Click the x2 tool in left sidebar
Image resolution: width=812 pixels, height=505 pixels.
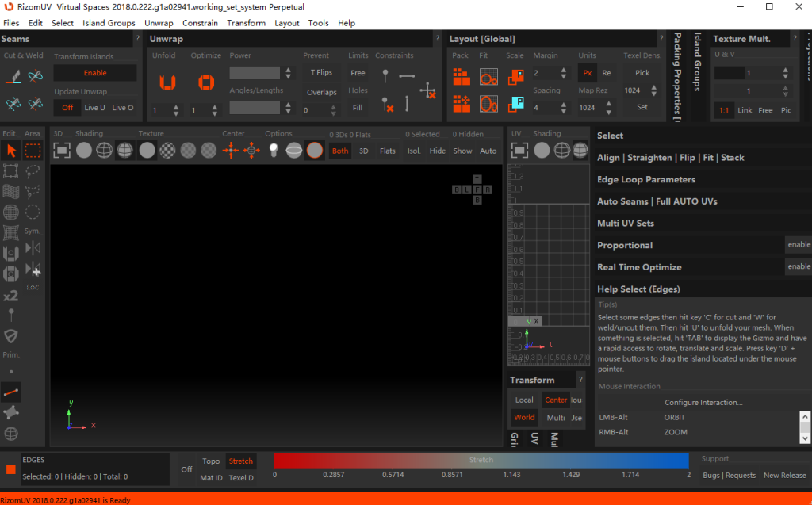tap(11, 296)
